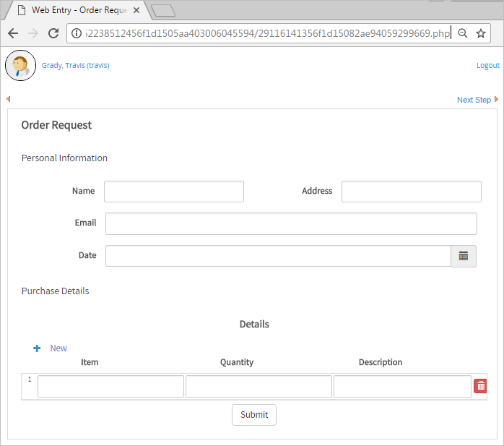Reload the page with the refresh icon

(x=53, y=33)
